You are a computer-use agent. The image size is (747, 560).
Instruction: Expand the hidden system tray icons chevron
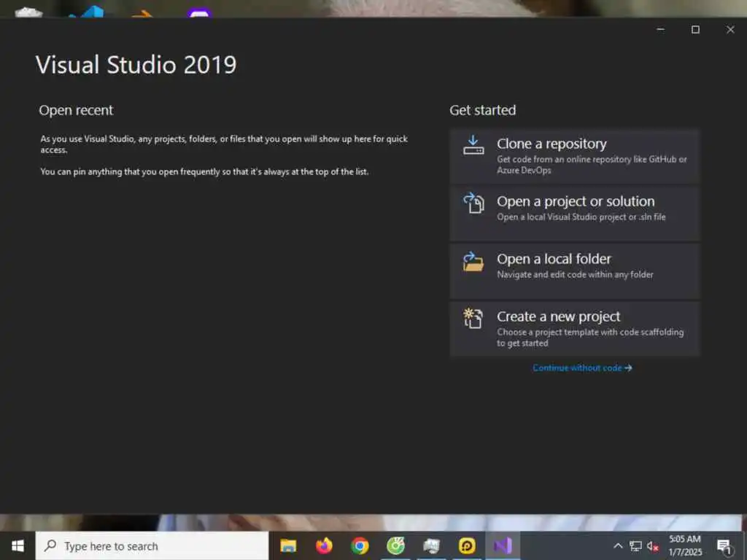[x=618, y=546]
